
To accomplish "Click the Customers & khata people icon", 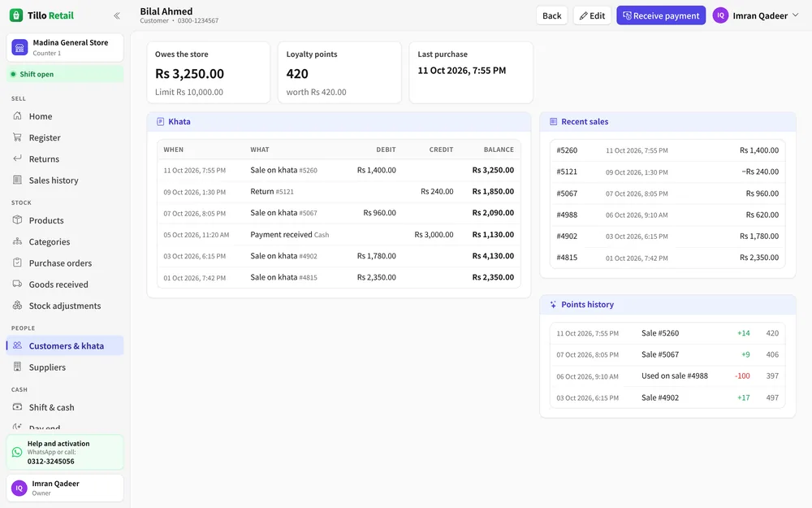I will (18, 345).
